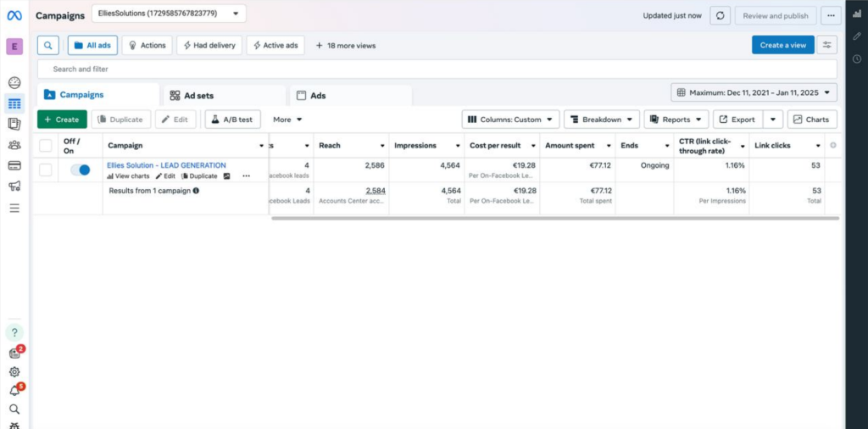This screenshot has width=868, height=429.
Task: Open All tools hamburger menu in sidebar
Action: coord(14,208)
